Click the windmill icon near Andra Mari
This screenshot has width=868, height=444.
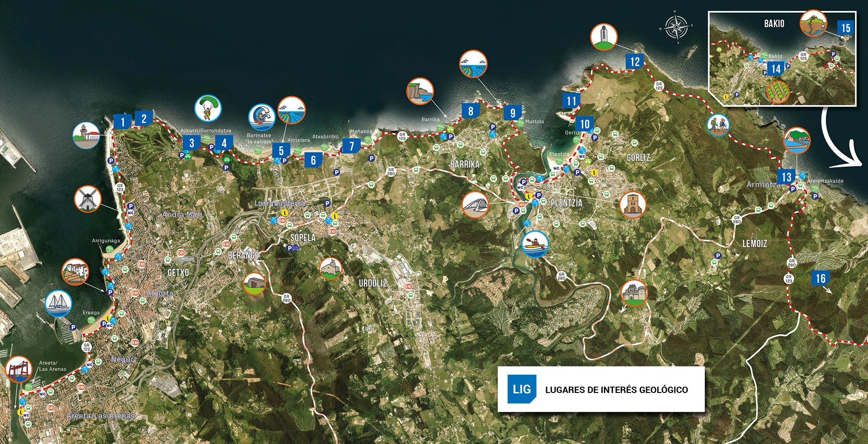tap(88, 199)
